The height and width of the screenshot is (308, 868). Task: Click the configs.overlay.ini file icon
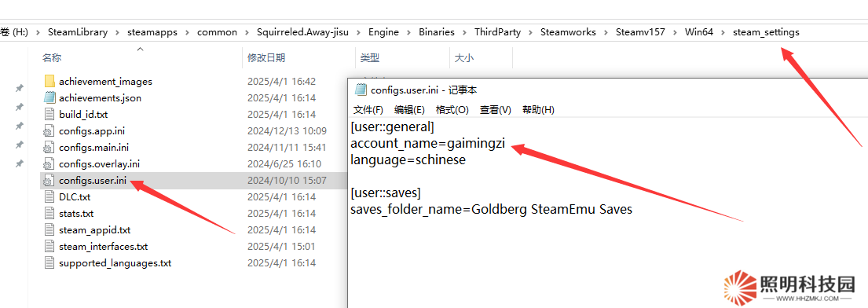point(49,164)
